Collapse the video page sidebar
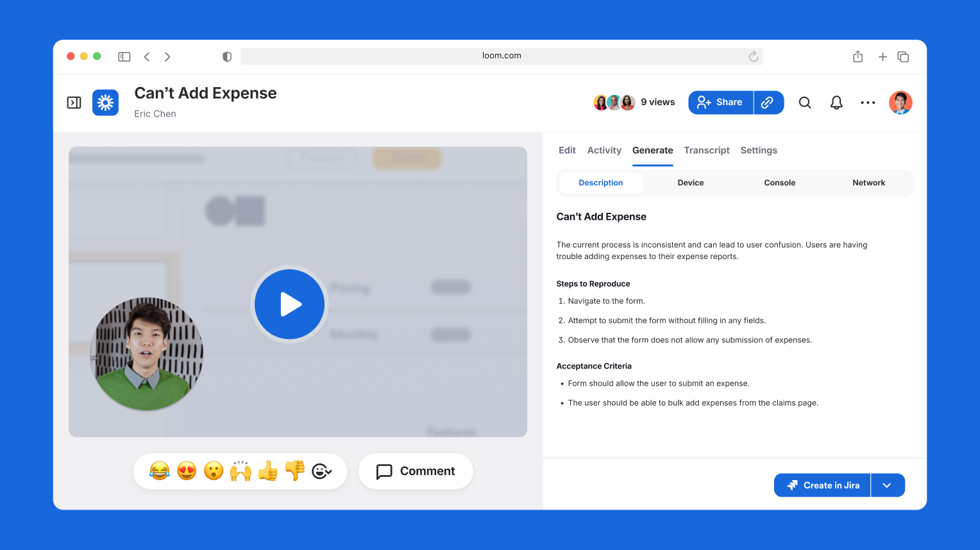980x550 pixels. click(74, 103)
